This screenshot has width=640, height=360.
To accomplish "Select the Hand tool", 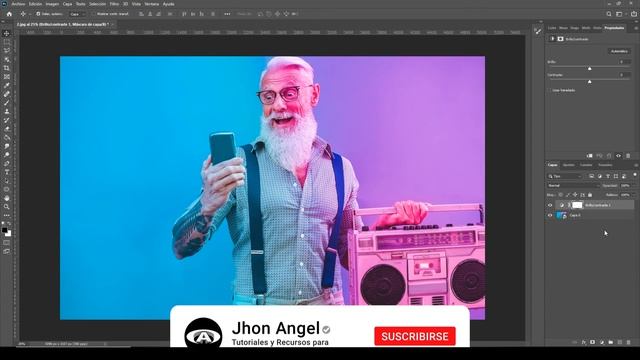I will tap(6, 198).
